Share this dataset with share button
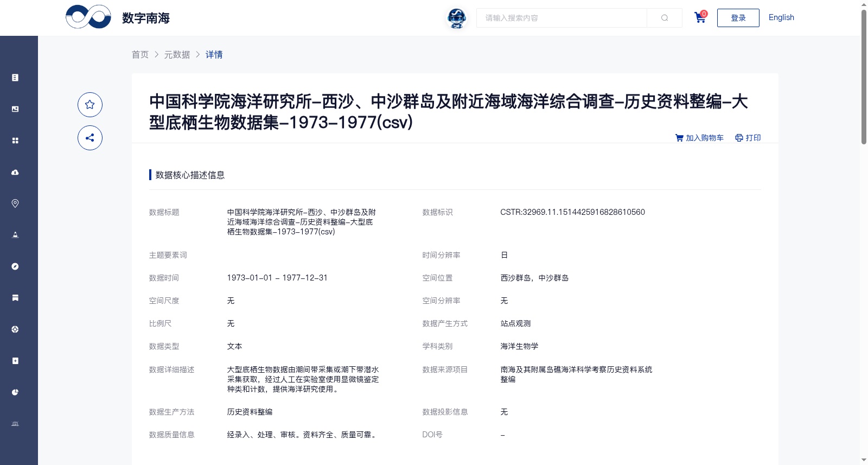868x465 pixels. (90, 138)
